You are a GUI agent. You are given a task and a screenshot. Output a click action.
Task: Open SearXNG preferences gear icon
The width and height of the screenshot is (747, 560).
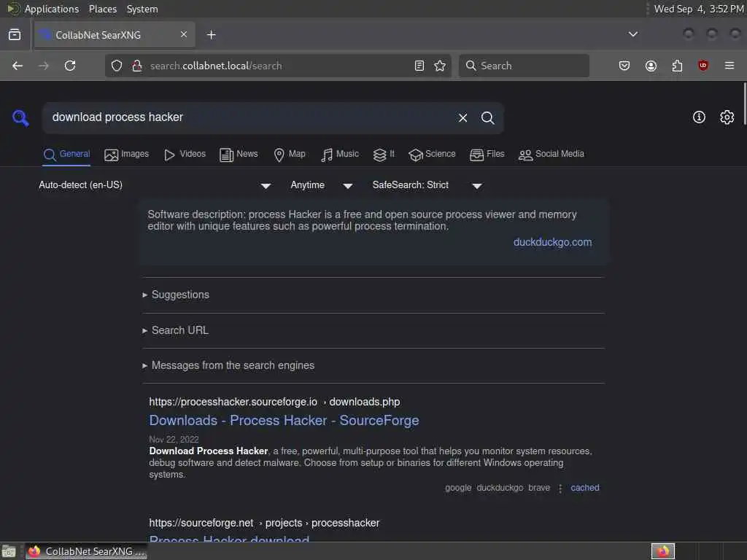tap(727, 117)
